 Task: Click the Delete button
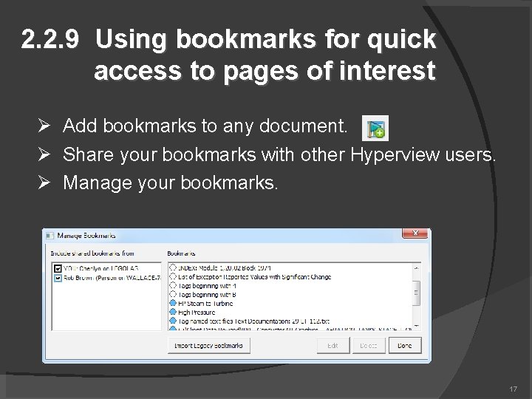(369, 345)
